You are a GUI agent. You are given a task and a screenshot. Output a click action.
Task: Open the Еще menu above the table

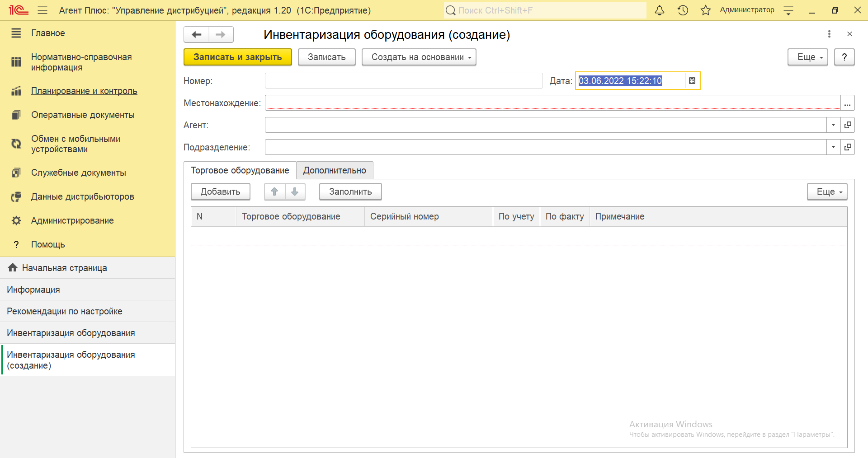[x=827, y=192]
